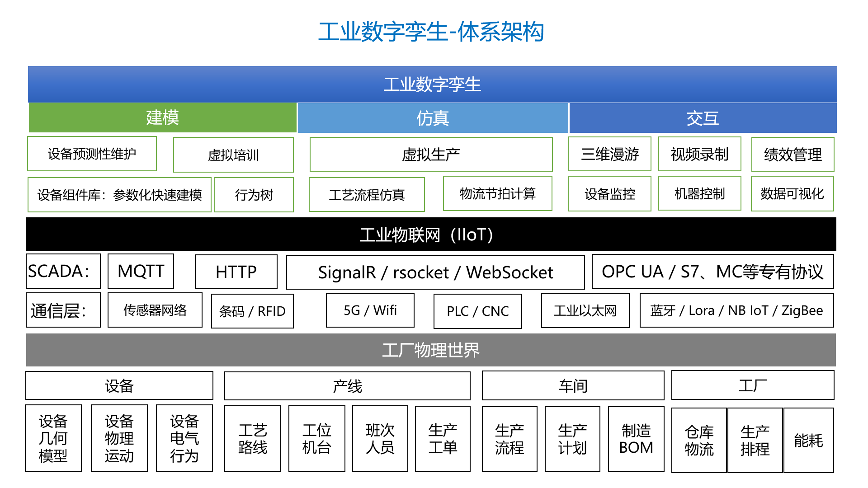Select the MQTT box
Screen dimensions: 868x488
[141, 271]
